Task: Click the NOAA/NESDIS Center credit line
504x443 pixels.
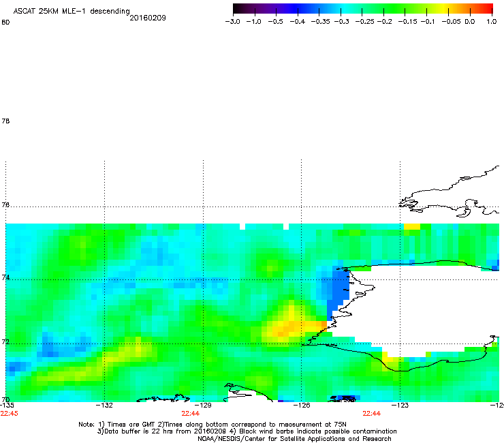Action: click(x=294, y=439)
